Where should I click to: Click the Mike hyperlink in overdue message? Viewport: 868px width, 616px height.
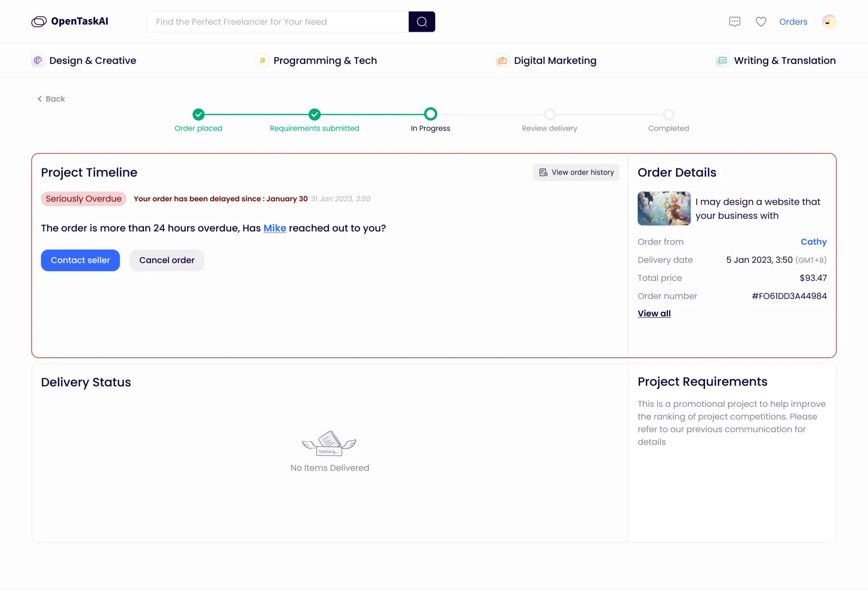pos(274,227)
